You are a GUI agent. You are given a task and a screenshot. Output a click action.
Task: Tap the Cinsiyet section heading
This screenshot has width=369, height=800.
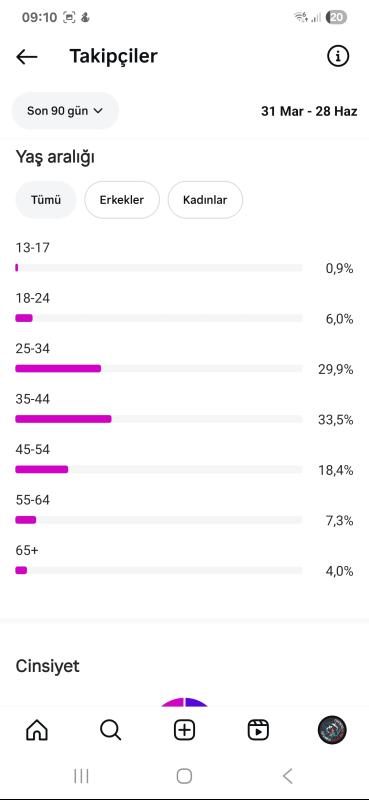click(47, 666)
